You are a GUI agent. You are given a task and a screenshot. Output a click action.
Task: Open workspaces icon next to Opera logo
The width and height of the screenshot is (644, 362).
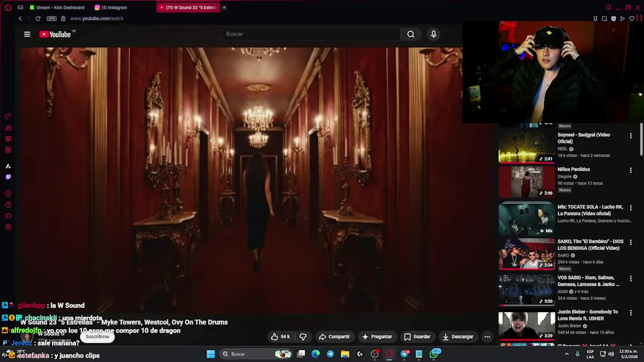(20, 8)
